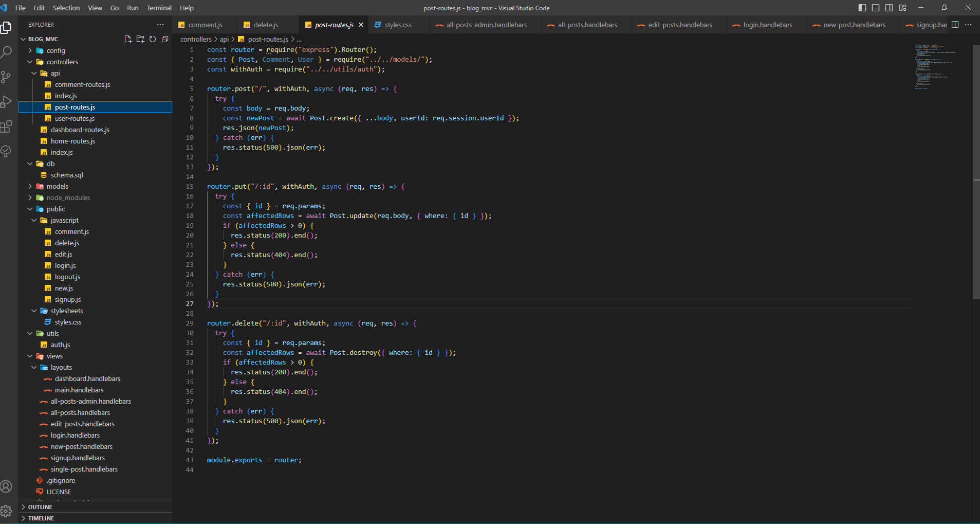Open the .gitignore file
The width and height of the screenshot is (980, 524).
pos(95,480)
